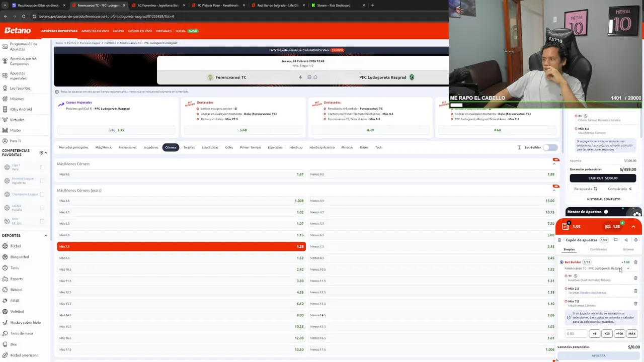The image size is (644, 362).
Task: Select MMA in the Deportes list
Action: coord(15,301)
